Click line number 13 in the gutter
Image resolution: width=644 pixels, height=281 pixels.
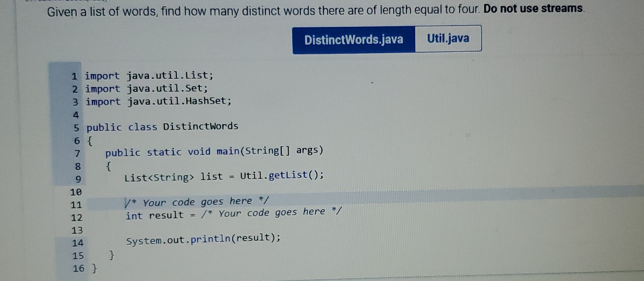pos(77,230)
